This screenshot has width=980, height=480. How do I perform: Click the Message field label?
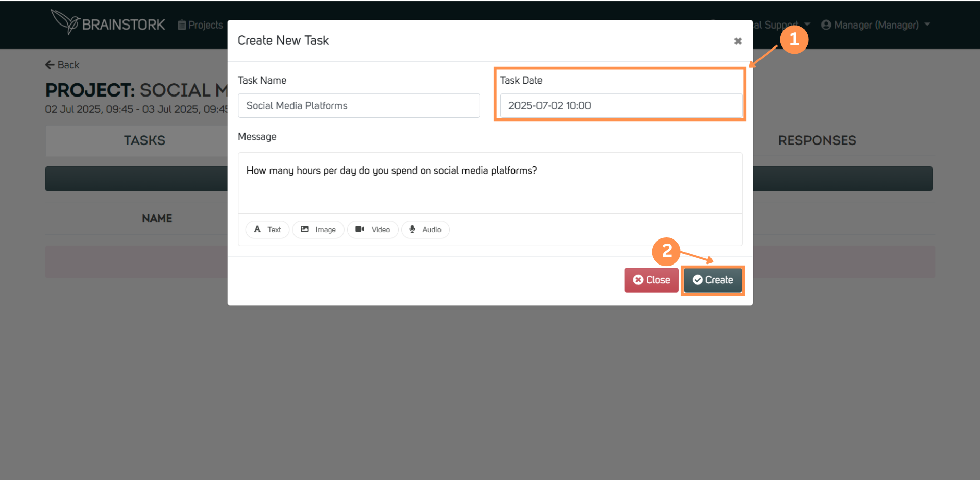tap(257, 137)
